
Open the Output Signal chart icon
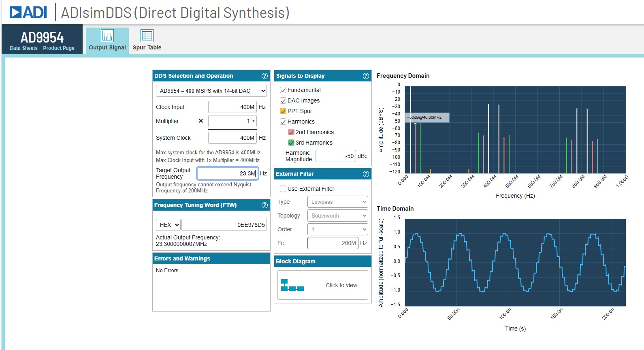107,36
